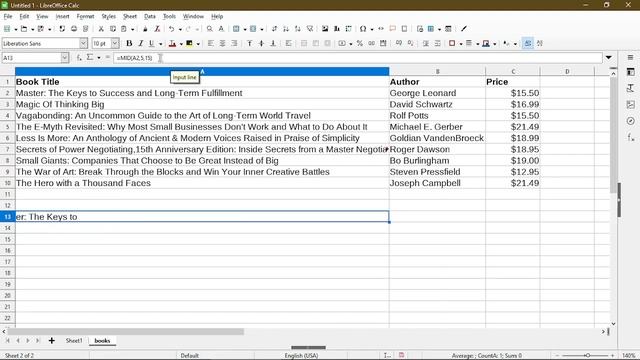Apply Italic formatting
The image size is (640, 360).
pyautogui.click(x=140, y=43)
